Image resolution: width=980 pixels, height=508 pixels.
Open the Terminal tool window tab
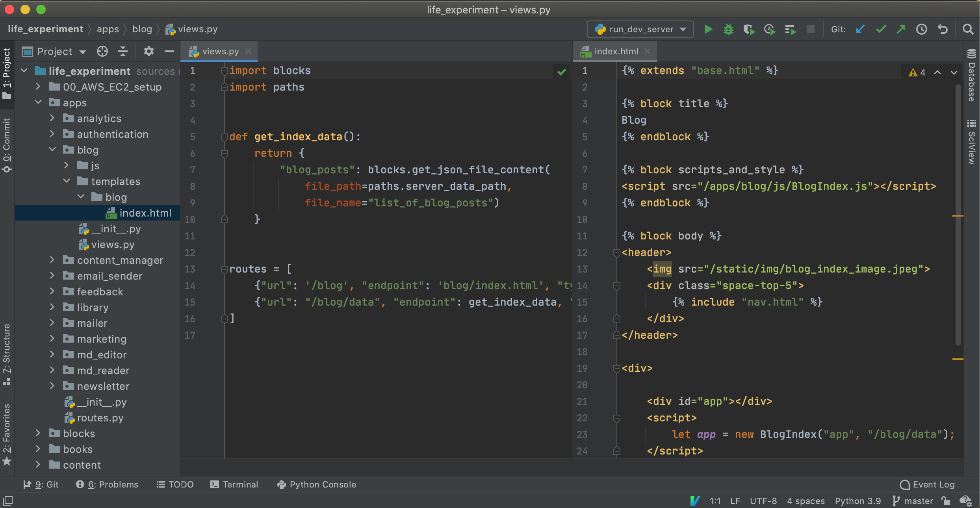[x=234, y=484]
